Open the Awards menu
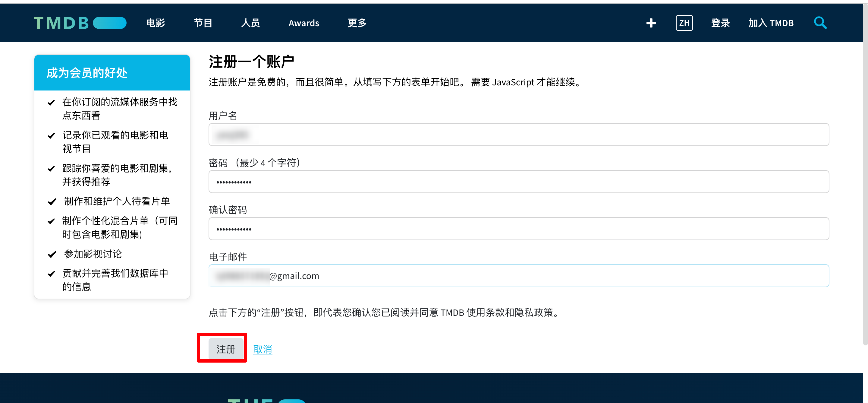 [303, 23]
